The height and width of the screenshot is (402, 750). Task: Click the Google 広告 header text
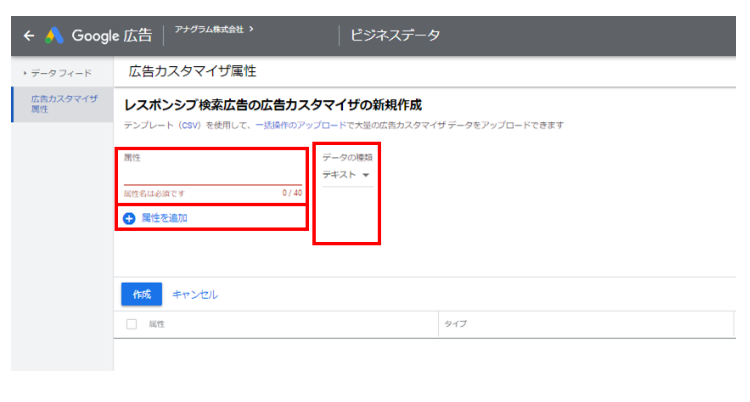[x=110, y=36]
